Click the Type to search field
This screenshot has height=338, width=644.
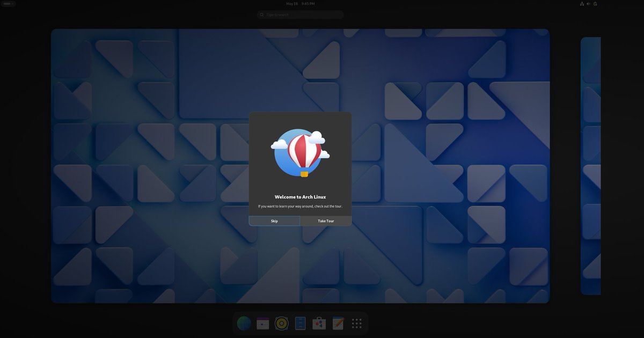coord(301,14)
